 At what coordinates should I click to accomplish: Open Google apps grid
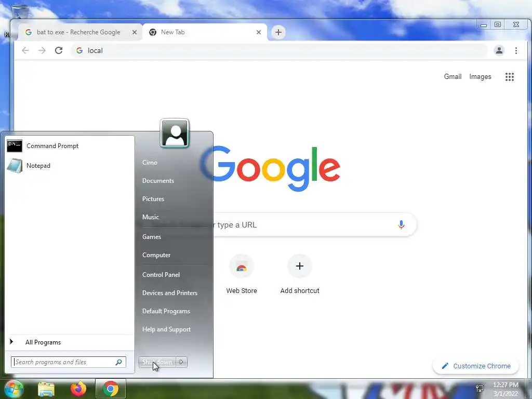tap(509, 77)
